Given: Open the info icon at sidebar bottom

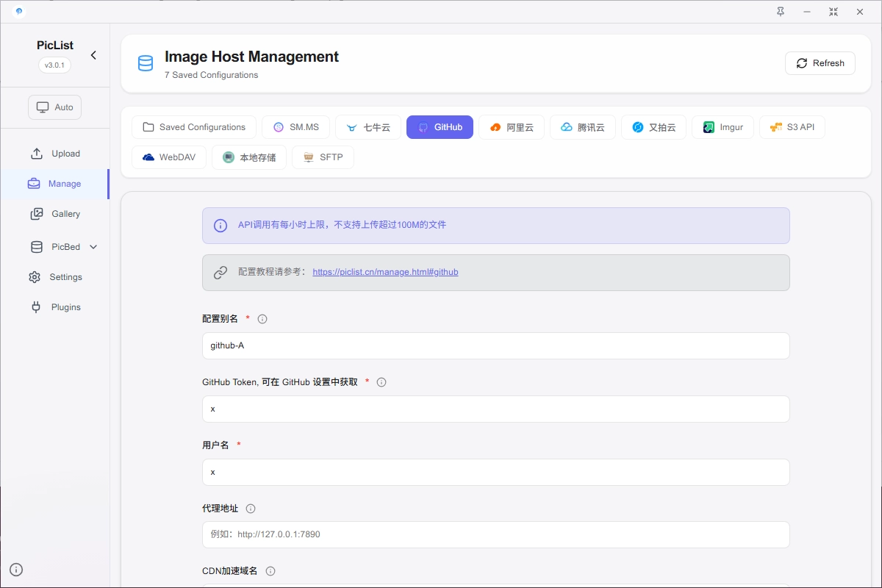Looking at the screenshot, I should 16,569.
